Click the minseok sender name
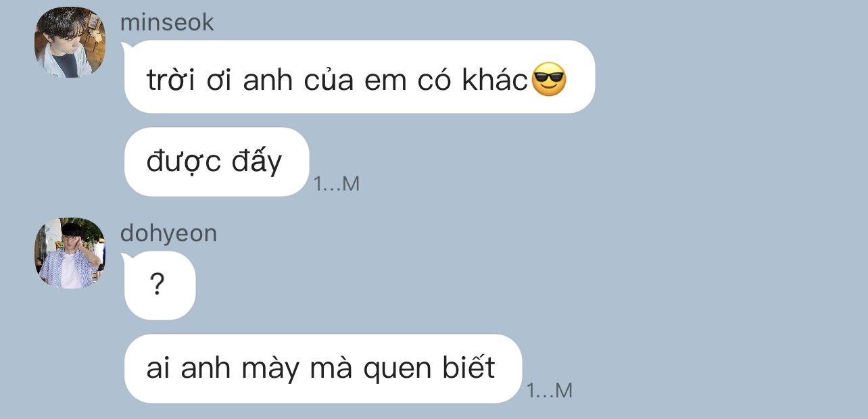The width and height of the screenshot is (868, 419). pyautogui.click(x=166, y=22)
